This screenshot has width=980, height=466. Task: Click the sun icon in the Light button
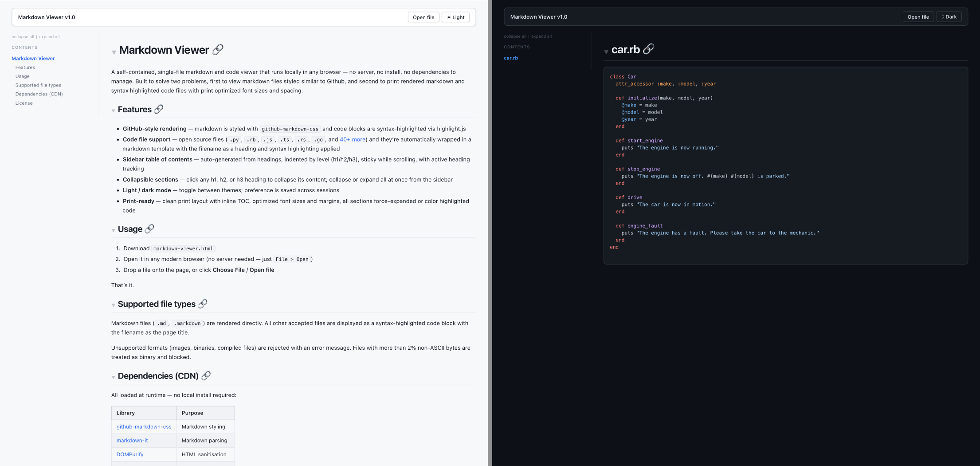449,17
